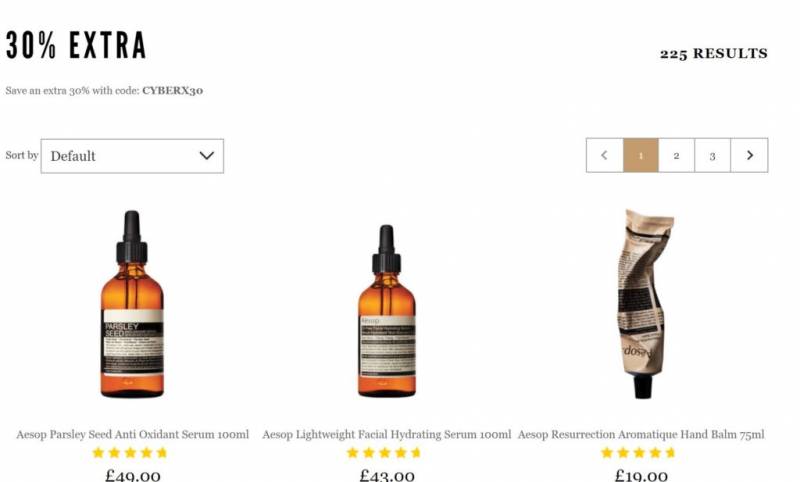Open the Aesop Resurrection Hand Balm image
The width and height of the screenshot is (800, 482).
[642, 303]
